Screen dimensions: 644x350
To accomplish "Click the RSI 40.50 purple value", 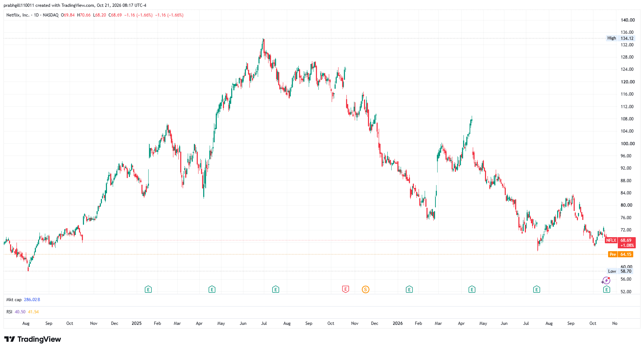I will (20, 312).
